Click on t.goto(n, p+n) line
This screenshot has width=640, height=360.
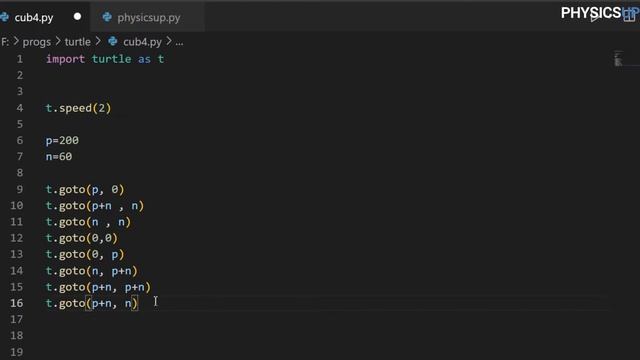pos(91,271)
